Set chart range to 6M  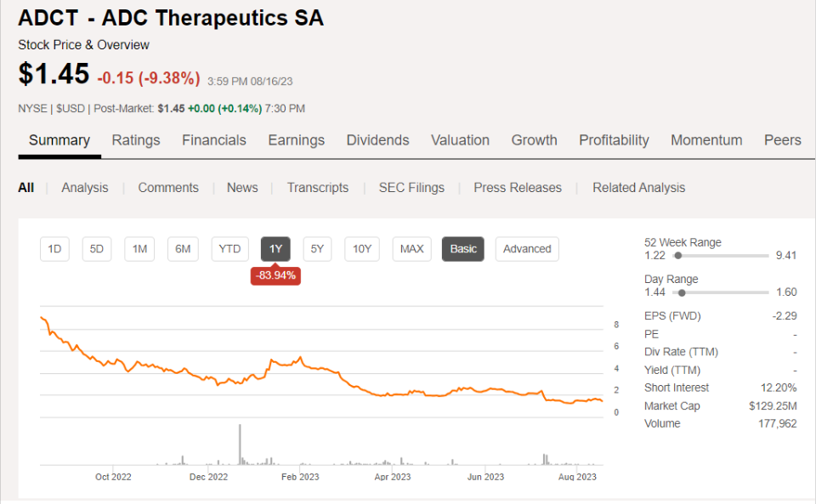click(183, 249)
